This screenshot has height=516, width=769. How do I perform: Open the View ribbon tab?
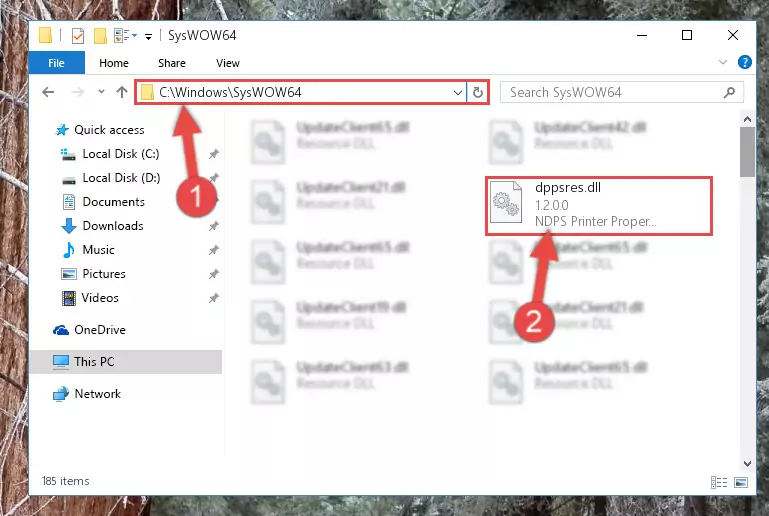click(x=228, y=63)
